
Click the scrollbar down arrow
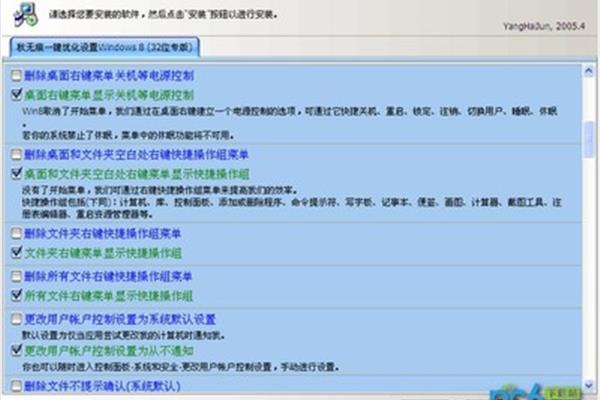[x=589, y=385]
